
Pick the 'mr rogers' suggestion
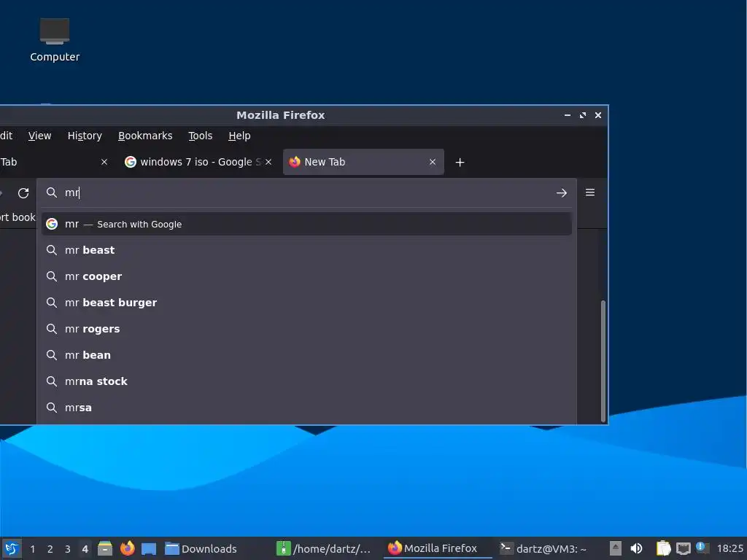[307, 329]
